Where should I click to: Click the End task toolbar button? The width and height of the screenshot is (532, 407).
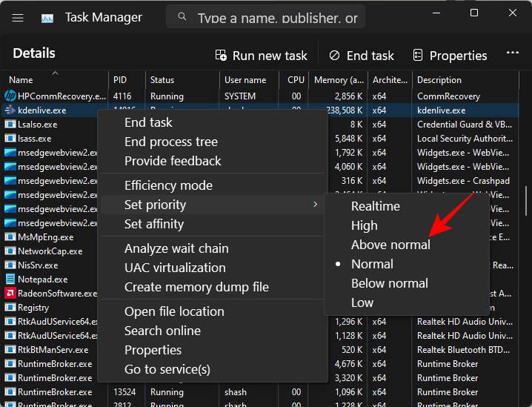362,56
